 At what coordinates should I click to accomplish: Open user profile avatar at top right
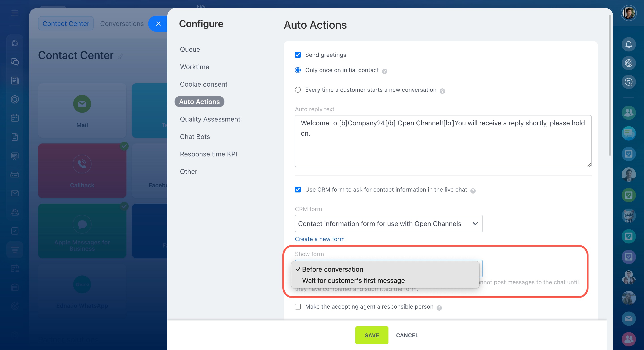coord(628,13)
